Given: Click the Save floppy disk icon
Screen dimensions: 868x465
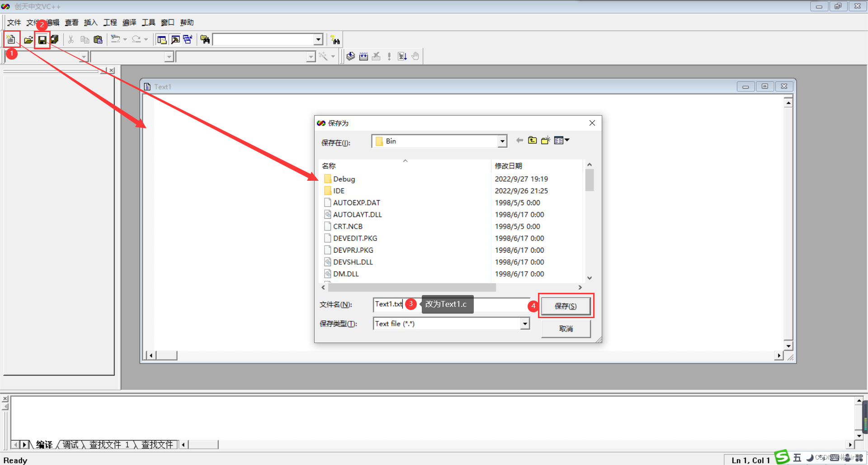Looking at the screenshot, I should point(42,40).
